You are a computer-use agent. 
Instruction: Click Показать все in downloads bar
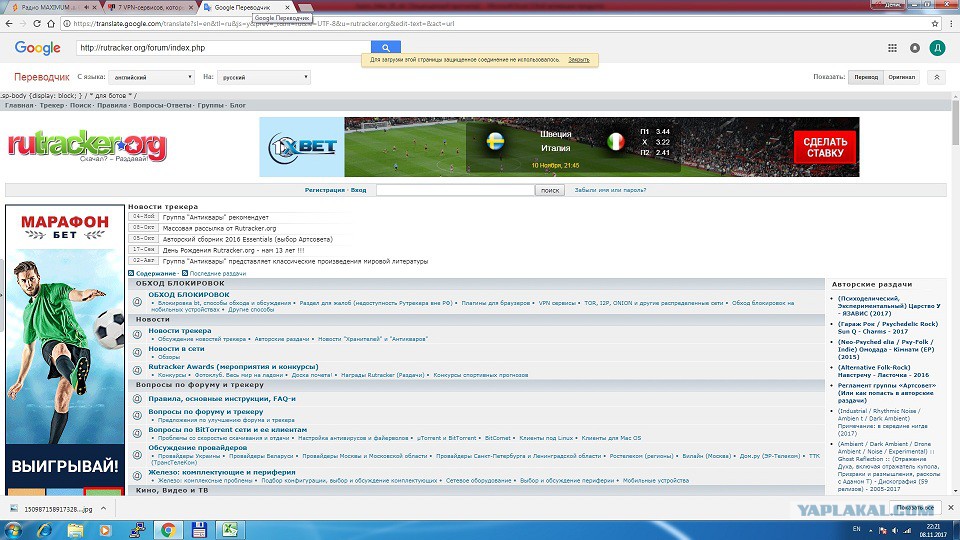tap(915, 508)
